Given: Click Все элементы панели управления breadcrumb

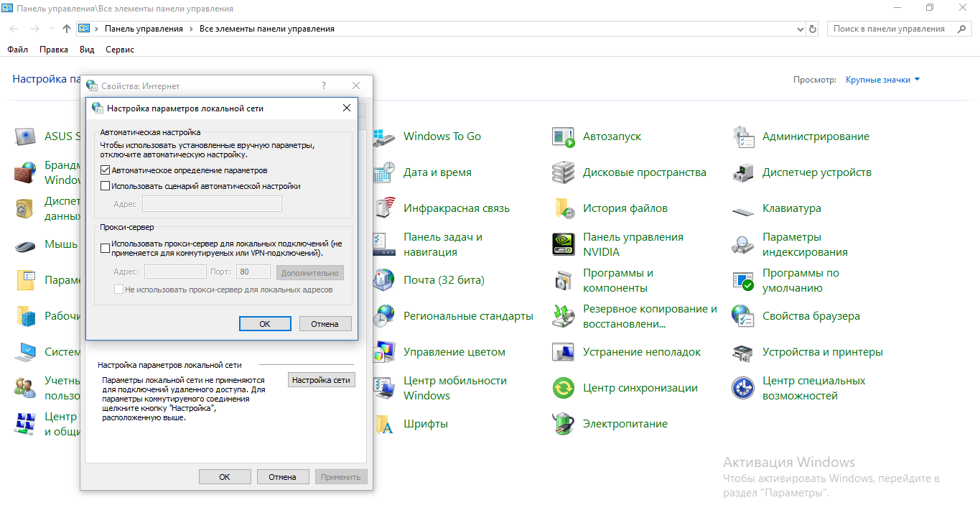Looking at the screenshot, I should click(x=266, y=29).
